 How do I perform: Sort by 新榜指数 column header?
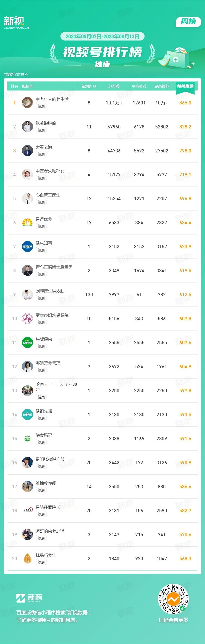click(x=185, y=86)
